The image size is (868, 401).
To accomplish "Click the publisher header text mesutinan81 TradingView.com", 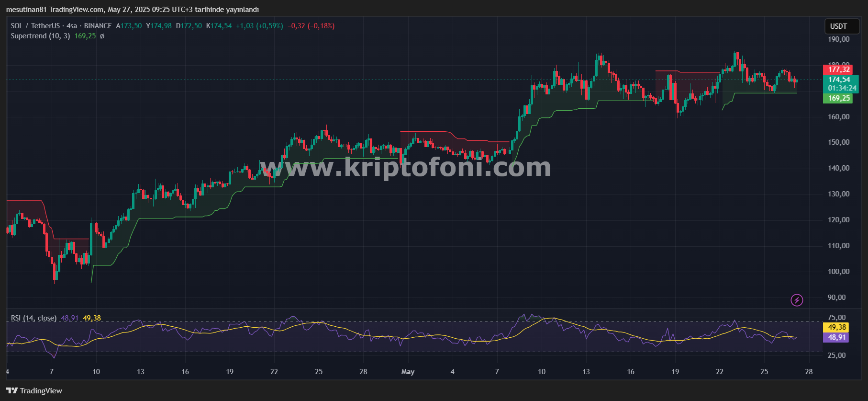I will (x=56, y=10).
